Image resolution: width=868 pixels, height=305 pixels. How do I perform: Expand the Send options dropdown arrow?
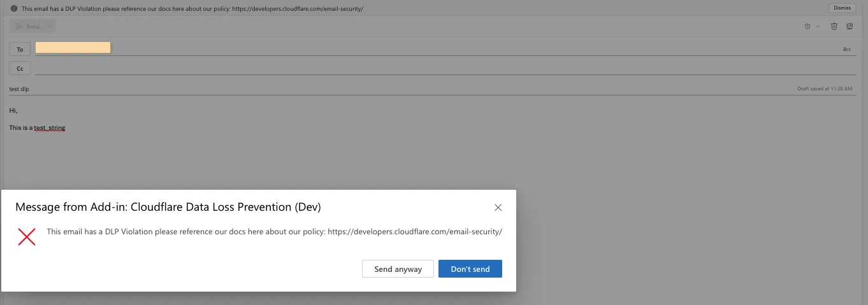point(50,27)
